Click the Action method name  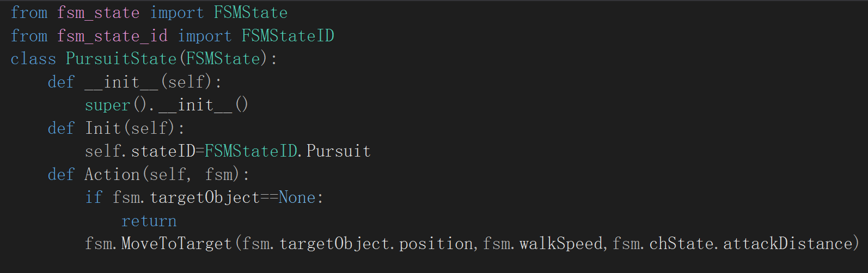coord(112,175)
